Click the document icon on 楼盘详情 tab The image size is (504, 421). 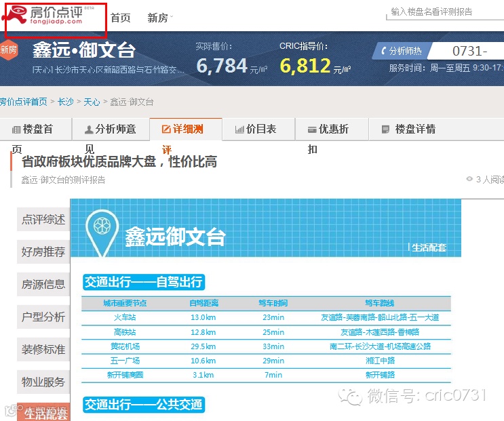(385, 129)
